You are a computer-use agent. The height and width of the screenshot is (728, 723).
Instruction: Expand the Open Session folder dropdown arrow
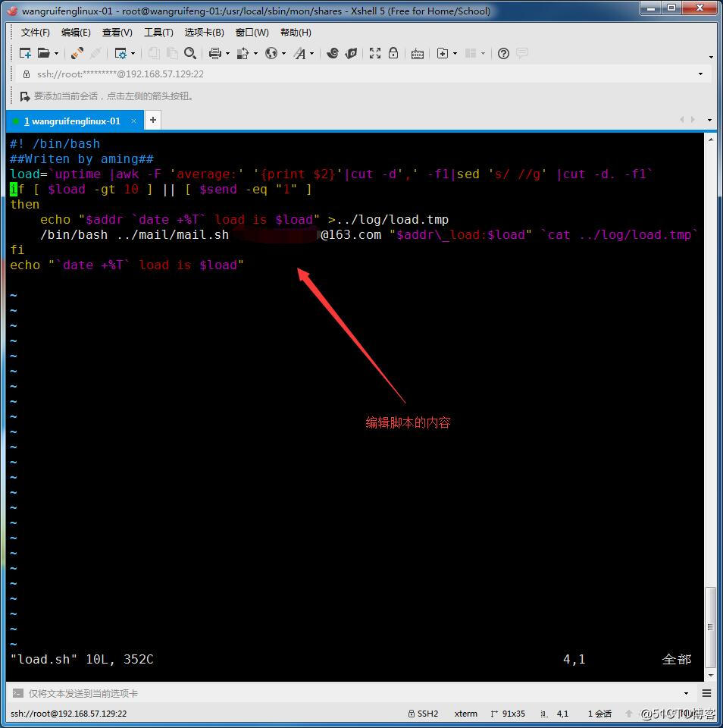click(57, 54)
